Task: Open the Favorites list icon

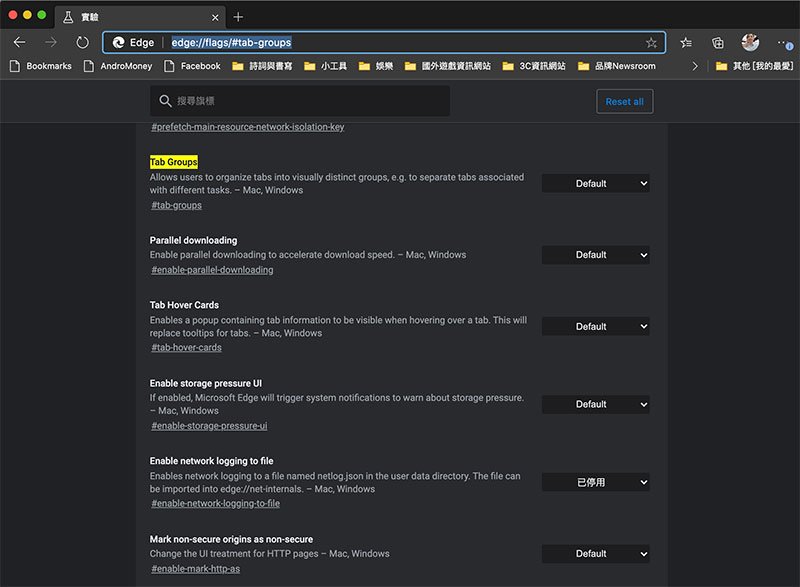Action: (686, 43)
